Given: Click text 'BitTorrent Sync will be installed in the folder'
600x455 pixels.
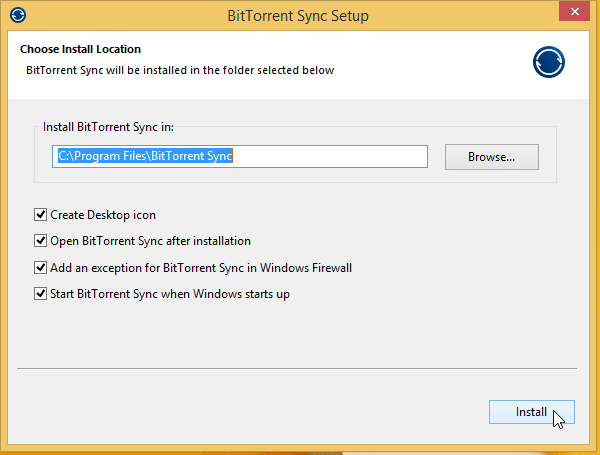Looking at the screenshot, I should pos(140,70).
